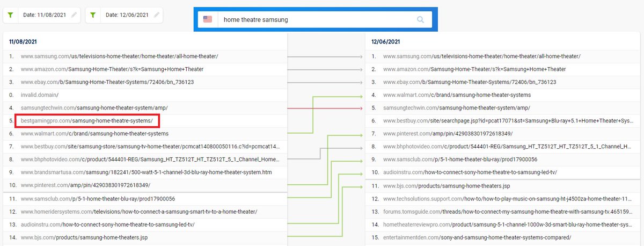The height and width of the screenshot is (246, 644).
Task: Open brandsmartusa.com 500-watt blu-ray system link
Action: pos(147,172)
